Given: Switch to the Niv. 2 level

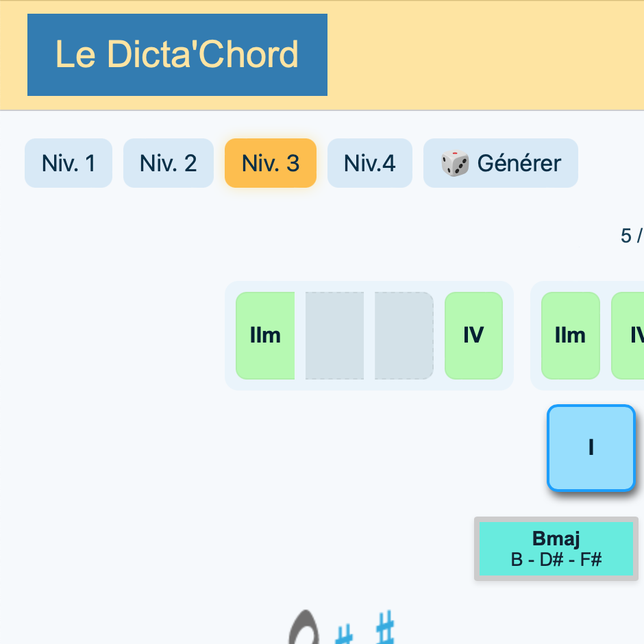Looking at the screenshot, I should click(169, 163).
